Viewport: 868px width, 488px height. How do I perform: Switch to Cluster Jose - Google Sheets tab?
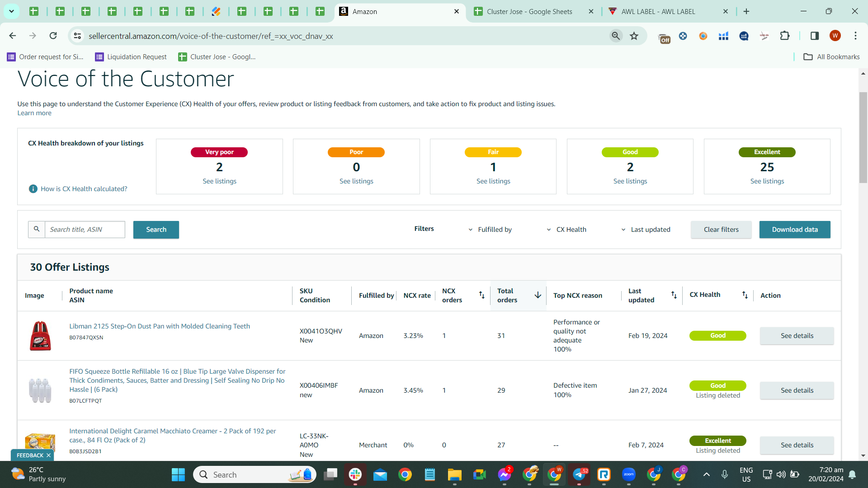(x=529, y=12)
